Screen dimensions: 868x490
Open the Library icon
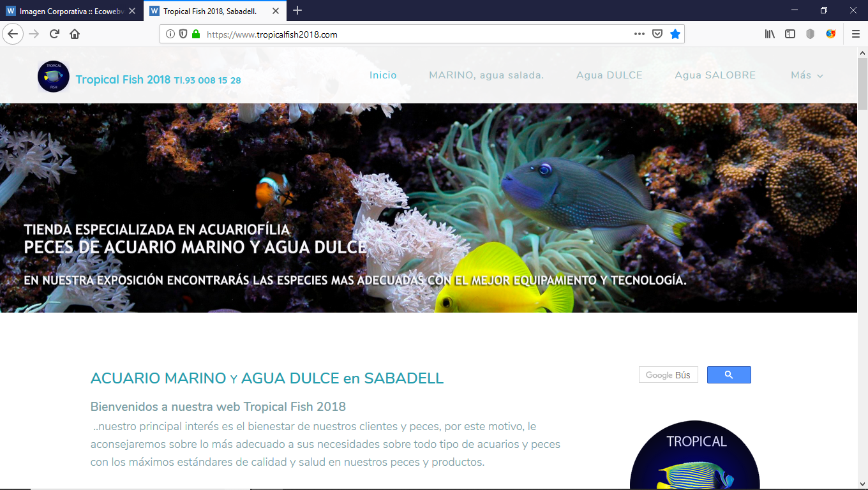pyautogui.click(x=770, y=34)
